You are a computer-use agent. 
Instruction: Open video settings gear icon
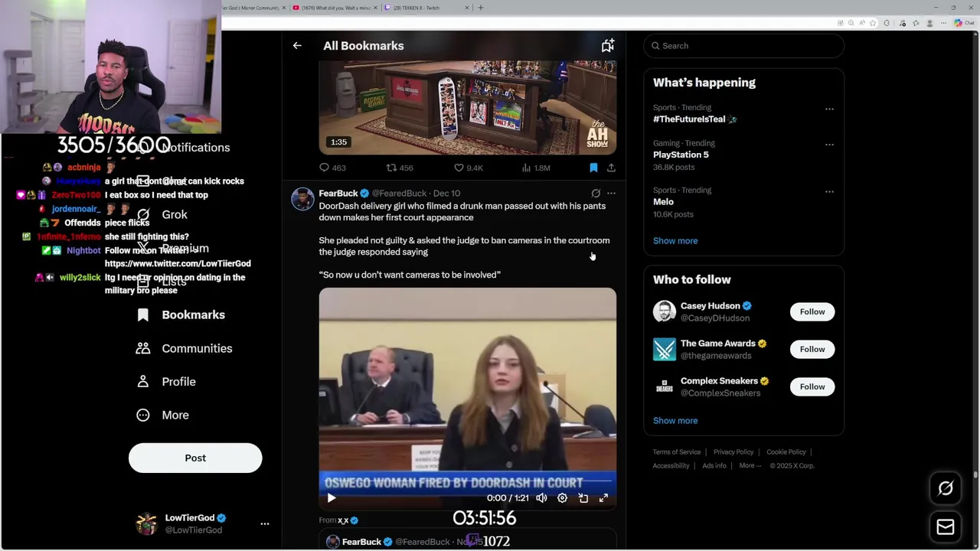pos(562,498)
